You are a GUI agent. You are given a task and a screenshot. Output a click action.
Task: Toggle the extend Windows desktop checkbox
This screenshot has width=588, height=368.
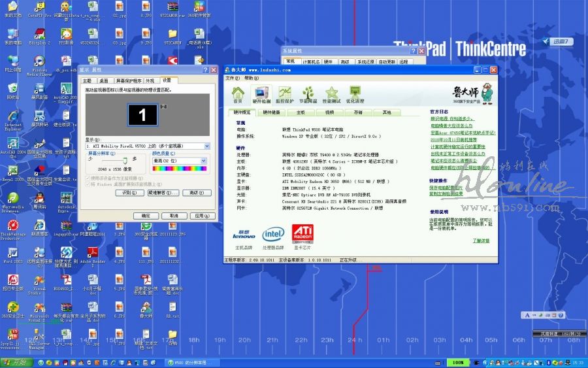pos(88,184)
